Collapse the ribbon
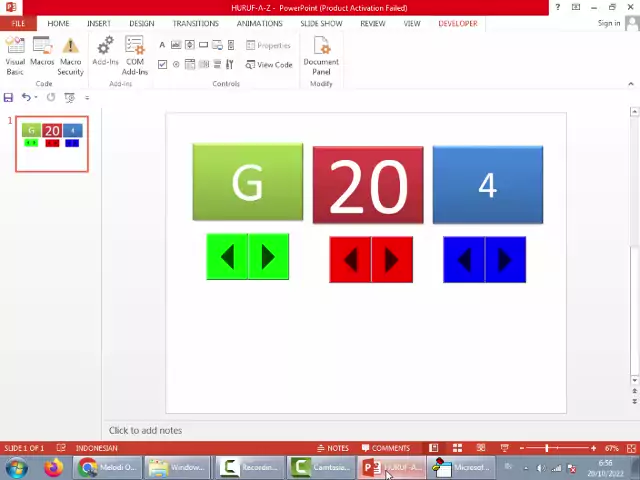Screen dimensions: 640x480 point(631,83)
